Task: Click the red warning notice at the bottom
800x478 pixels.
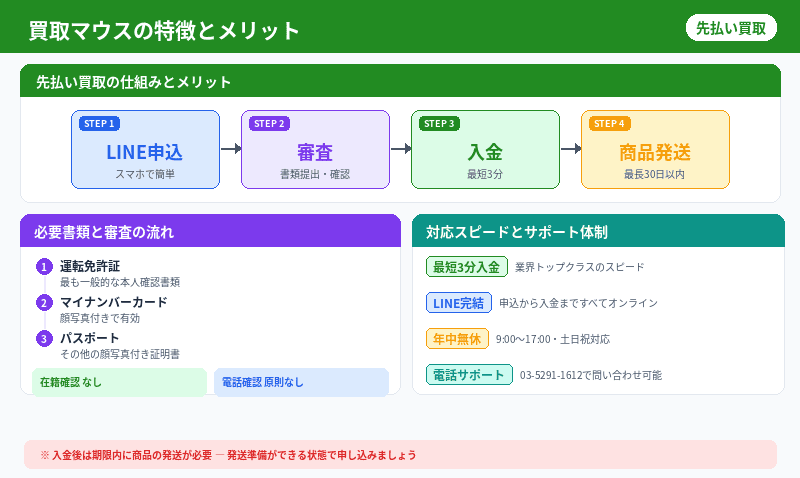Action: pyautogui.click(x=400, y=454)
